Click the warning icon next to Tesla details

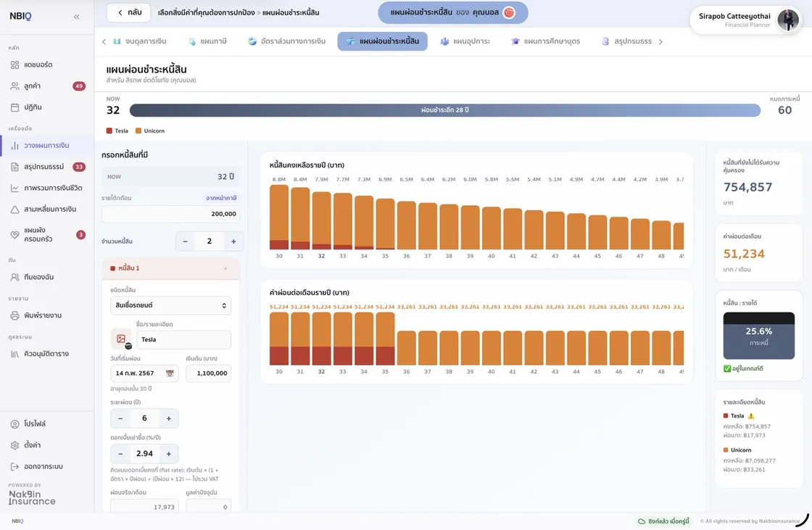click(x=751, y=416)
